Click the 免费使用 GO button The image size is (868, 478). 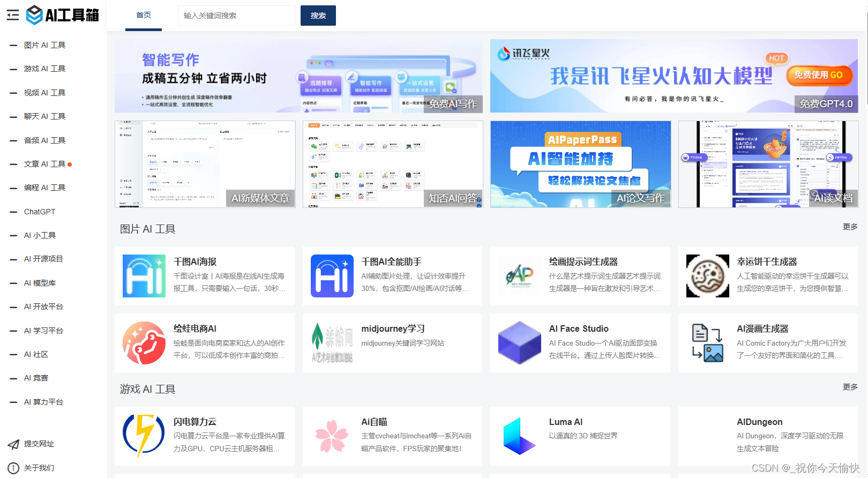[x=819, y=75]
